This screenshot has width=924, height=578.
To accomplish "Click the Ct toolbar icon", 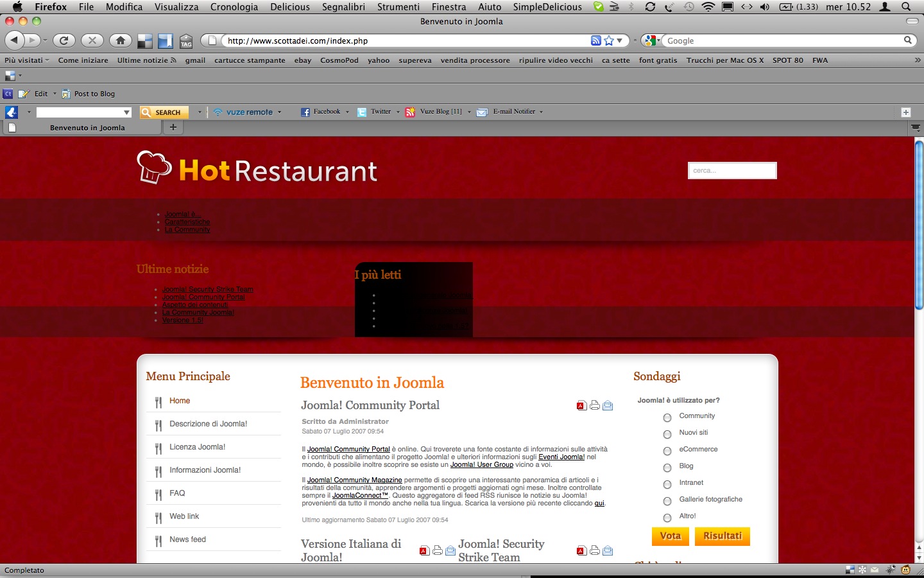I will point(8,94).
